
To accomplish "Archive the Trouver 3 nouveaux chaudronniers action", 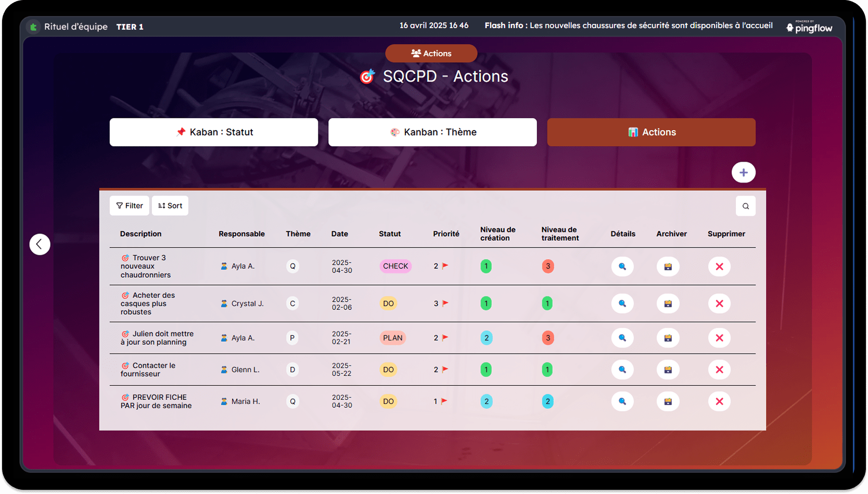I will pyautogui.click(x=668, y=266).
